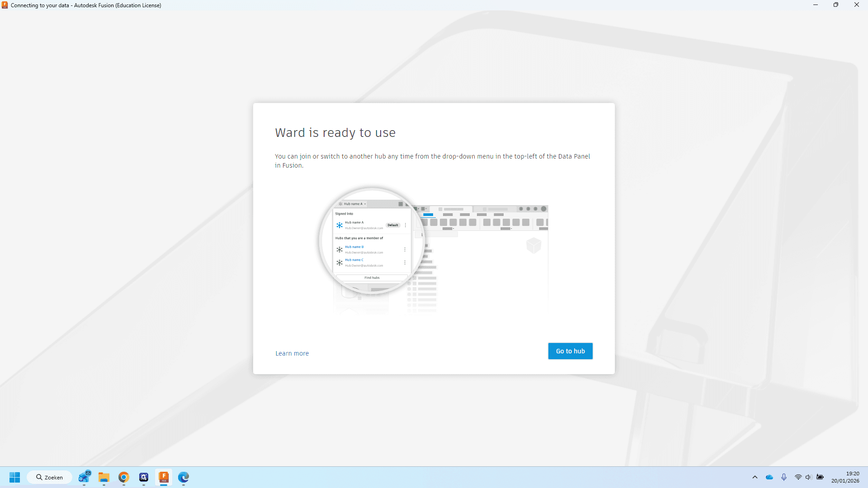Screen dimensions: 868x488
Task: Show hidden system tray icons
Action: 755,477
